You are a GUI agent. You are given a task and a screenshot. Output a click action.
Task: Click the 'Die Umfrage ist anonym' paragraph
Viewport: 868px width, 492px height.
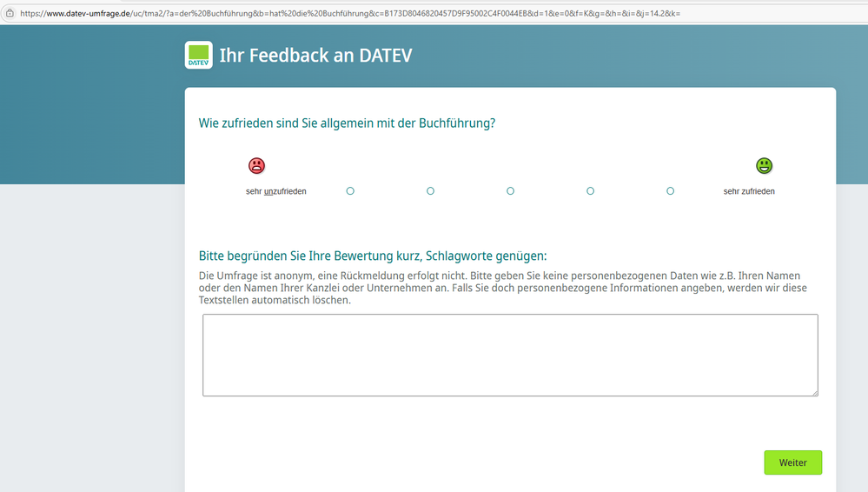coord(503,288)
